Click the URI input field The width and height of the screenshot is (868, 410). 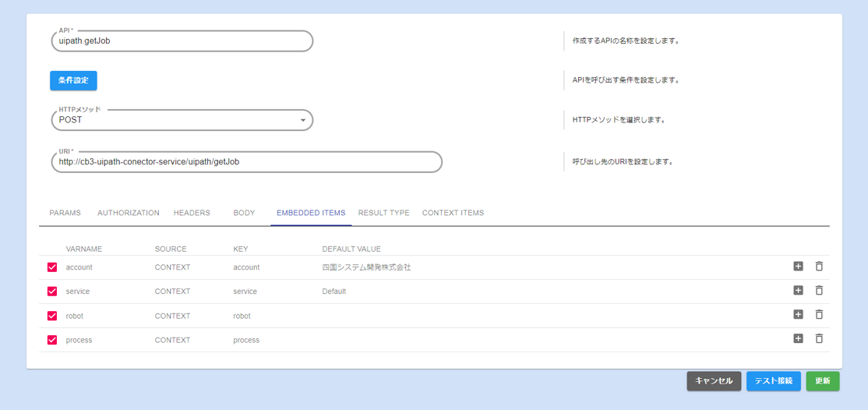pyautogui.click(x=246, y=162)
